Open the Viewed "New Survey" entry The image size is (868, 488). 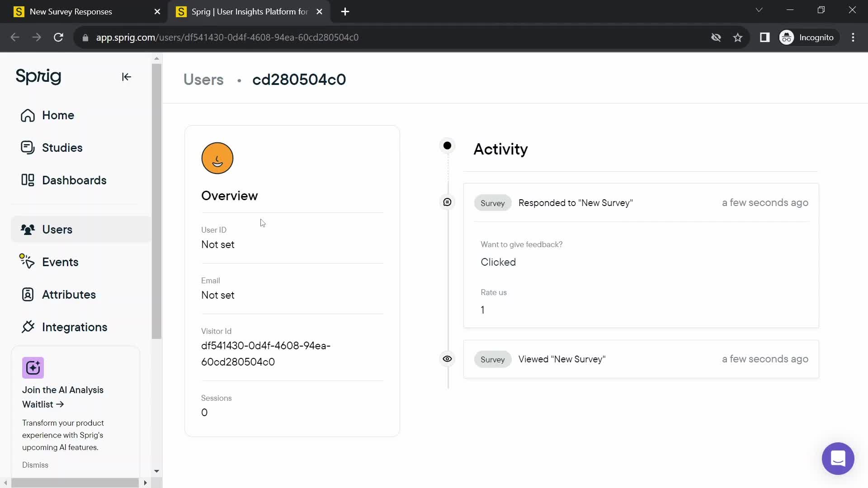[641, 359]
